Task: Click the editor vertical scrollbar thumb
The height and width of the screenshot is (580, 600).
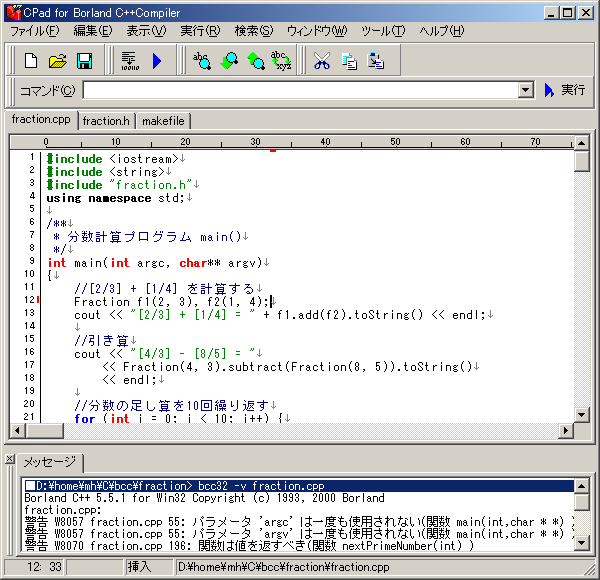Action: click(x=582, y=161)
